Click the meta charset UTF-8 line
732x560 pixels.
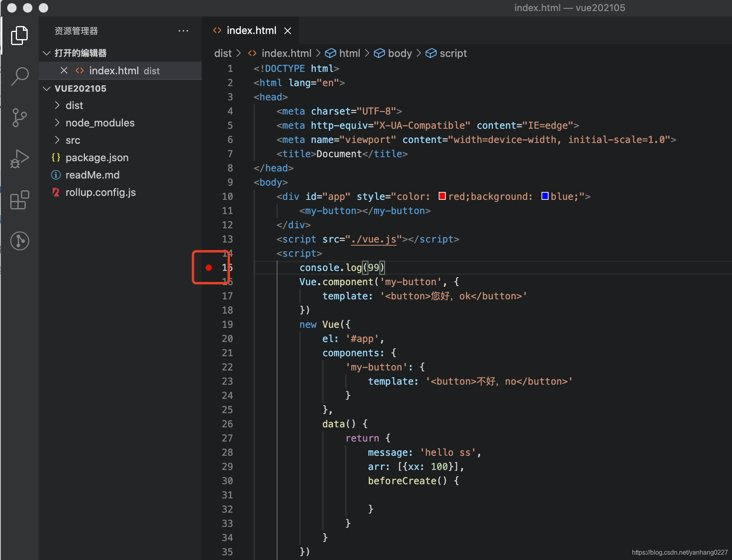339,111
